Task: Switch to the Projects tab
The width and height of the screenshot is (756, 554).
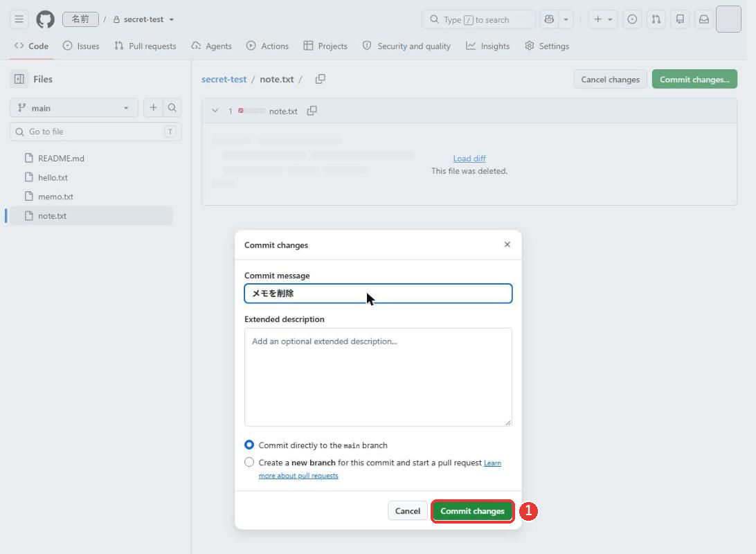Action: coord(325,46)
